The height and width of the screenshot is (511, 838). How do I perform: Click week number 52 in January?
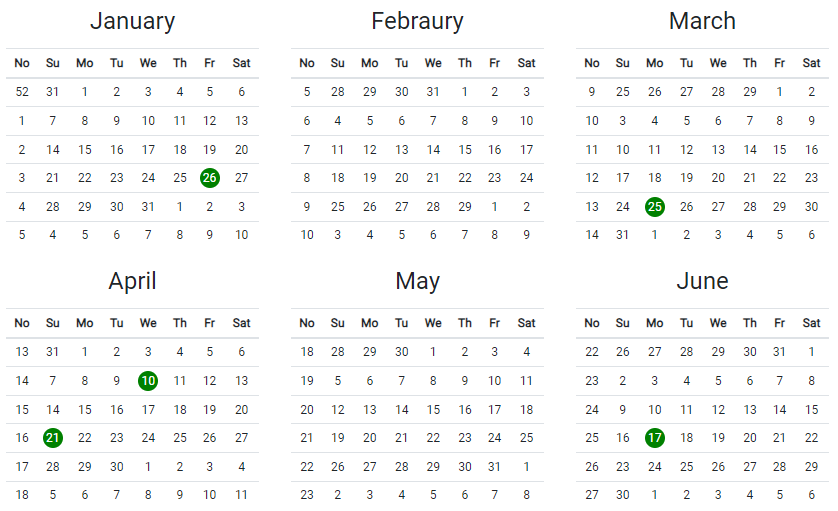(22, 91)
